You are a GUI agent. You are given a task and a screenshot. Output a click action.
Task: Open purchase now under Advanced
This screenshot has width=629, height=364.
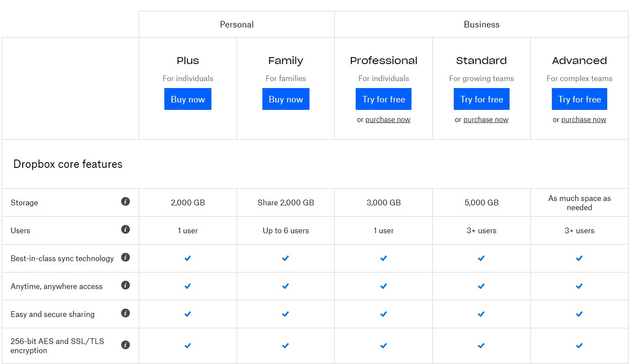tap(584, 119)
